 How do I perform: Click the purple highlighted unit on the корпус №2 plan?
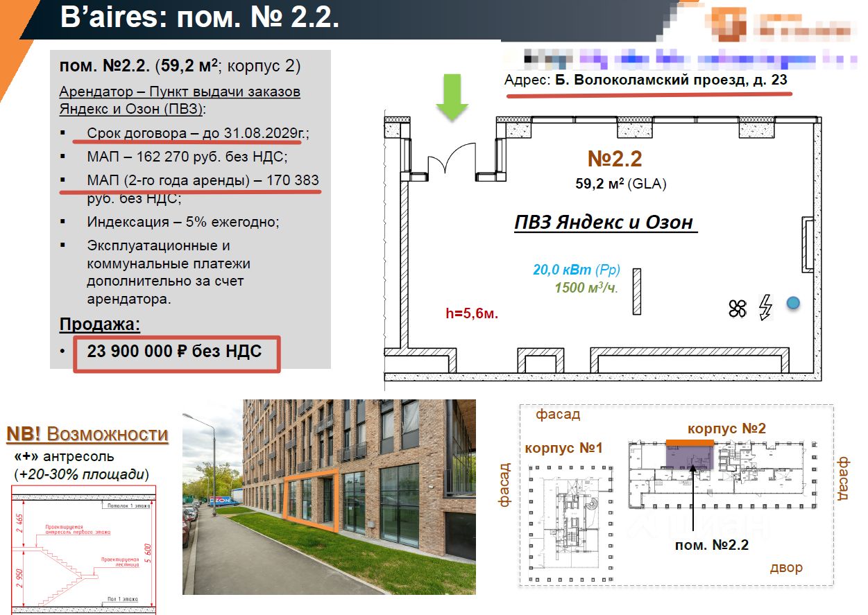click(690, 457)
